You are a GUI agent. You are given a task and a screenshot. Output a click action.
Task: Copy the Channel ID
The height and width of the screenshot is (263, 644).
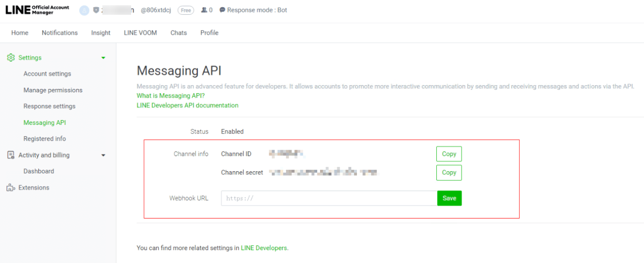click(x=449, y=154)
